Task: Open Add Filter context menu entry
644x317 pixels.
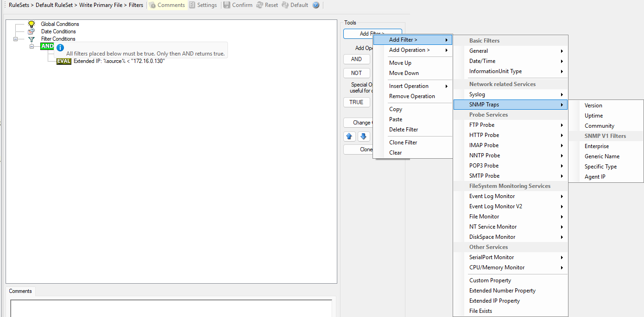Action: 413,40
